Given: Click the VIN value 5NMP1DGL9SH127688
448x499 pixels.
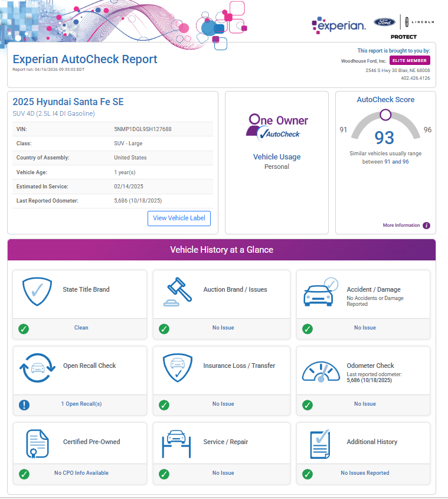Looking at the screenshot, I should pos(143,129).
